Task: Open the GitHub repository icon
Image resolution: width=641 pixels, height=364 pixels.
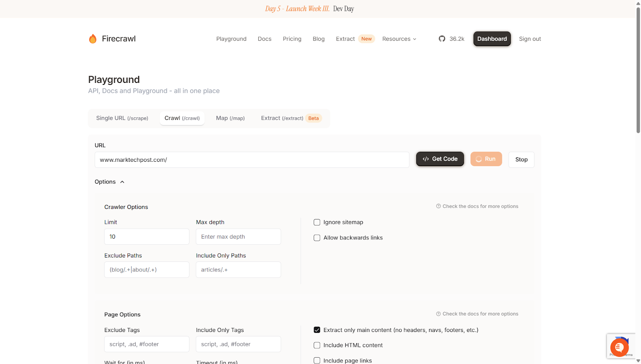Action: point(442,39)
